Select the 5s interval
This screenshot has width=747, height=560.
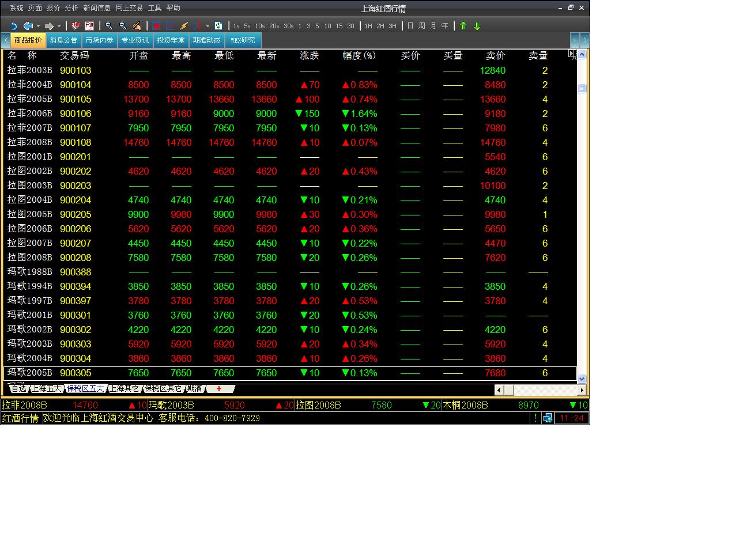[247, 26]
